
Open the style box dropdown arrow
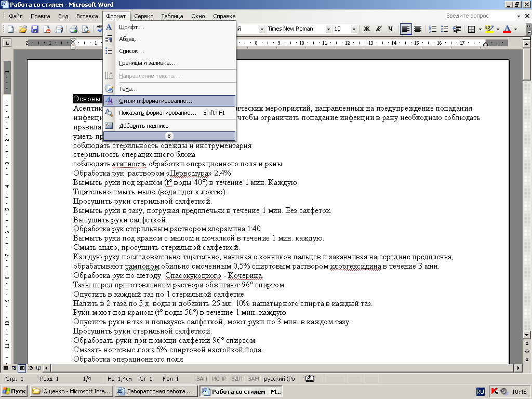pyautogui.click(x=262, y=29)
